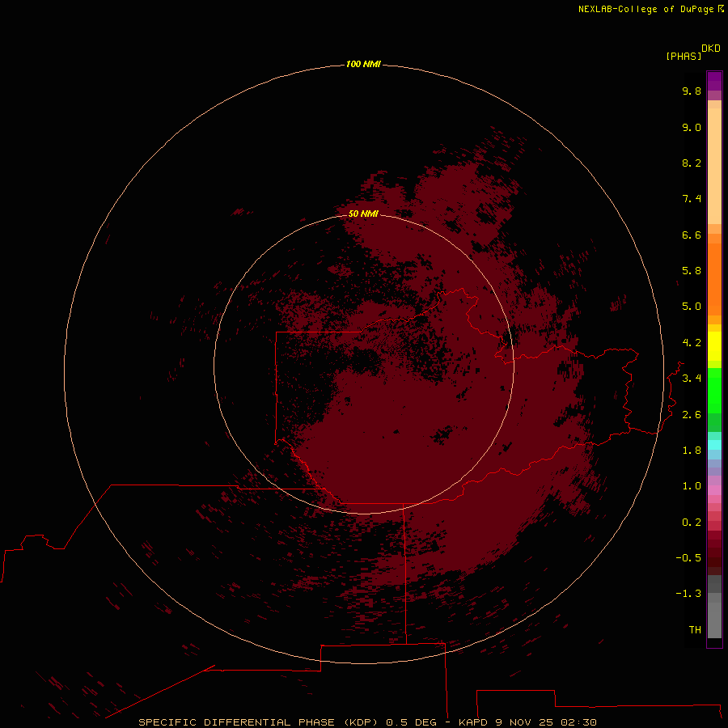Screen dimensions: 728x728
Task: Click the 5.0 value on the legend
Action: 692,307
